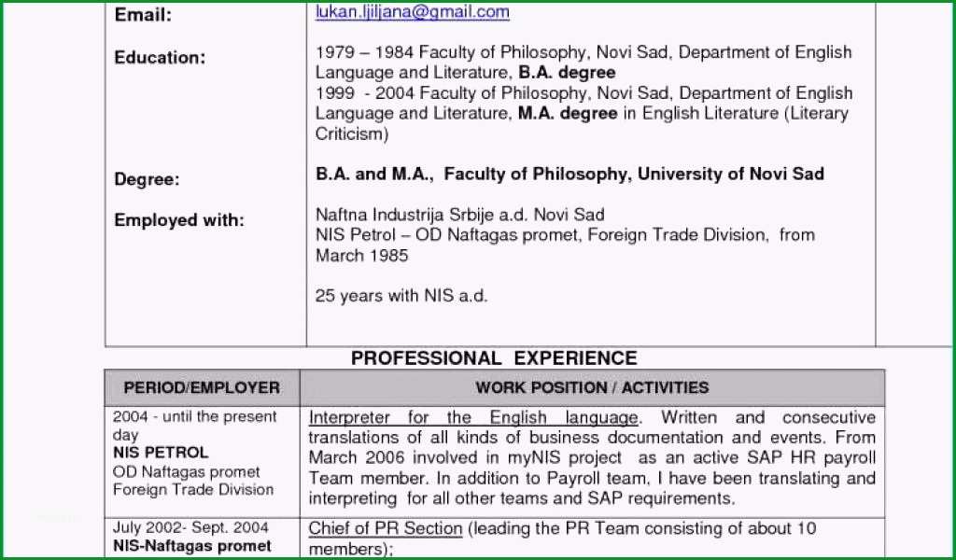Click the underlined Interpreter for the English language

(473, 418)
